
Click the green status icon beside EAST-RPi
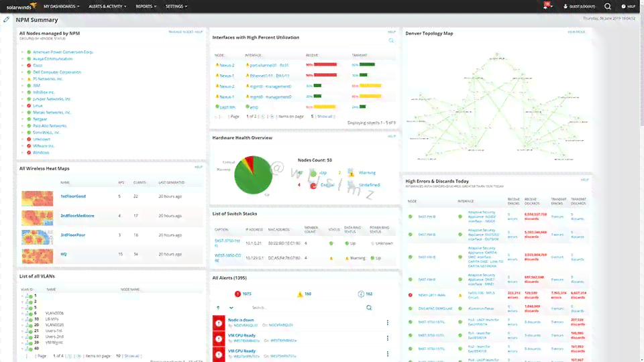[217, 107]
